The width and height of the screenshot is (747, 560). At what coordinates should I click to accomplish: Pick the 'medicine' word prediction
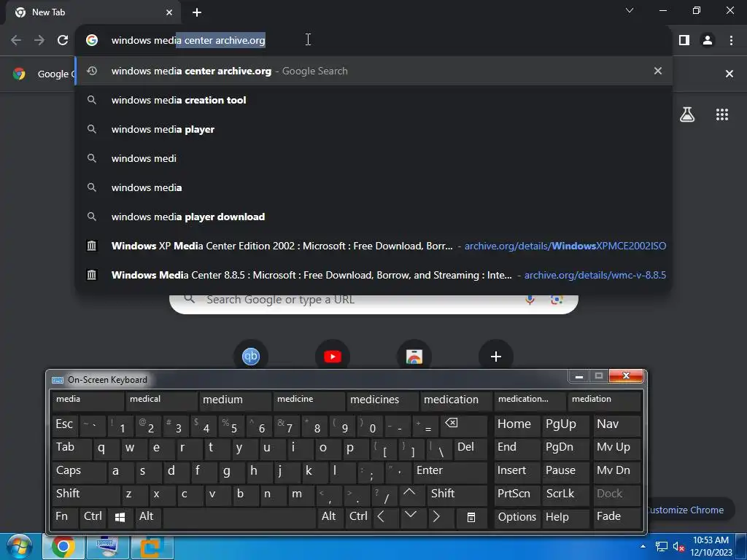pos(309,401)
